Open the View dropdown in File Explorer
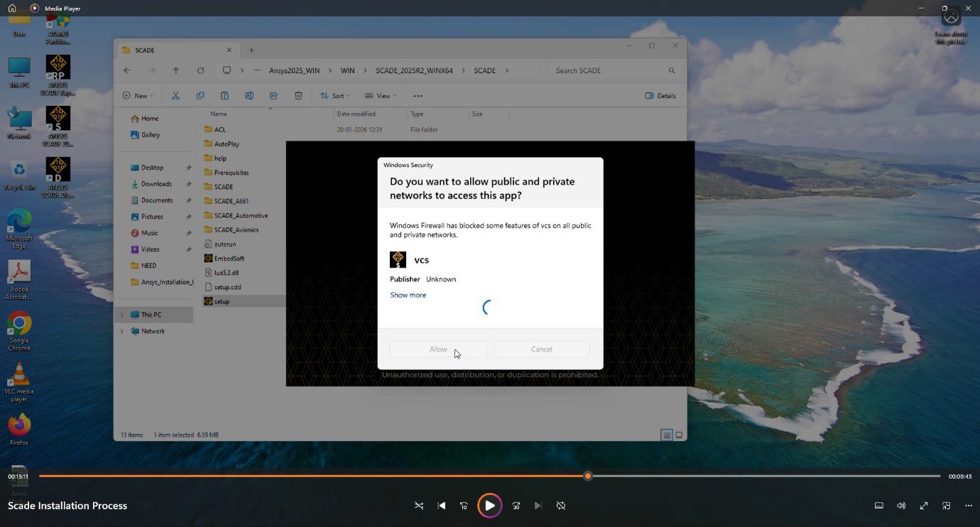980x527 pixels. (381, 96)
